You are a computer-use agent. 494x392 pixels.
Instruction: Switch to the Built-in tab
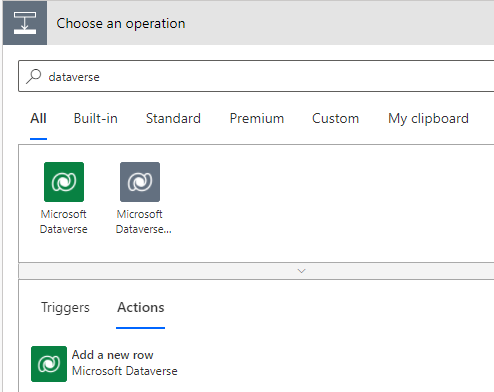tap(96, 119)
